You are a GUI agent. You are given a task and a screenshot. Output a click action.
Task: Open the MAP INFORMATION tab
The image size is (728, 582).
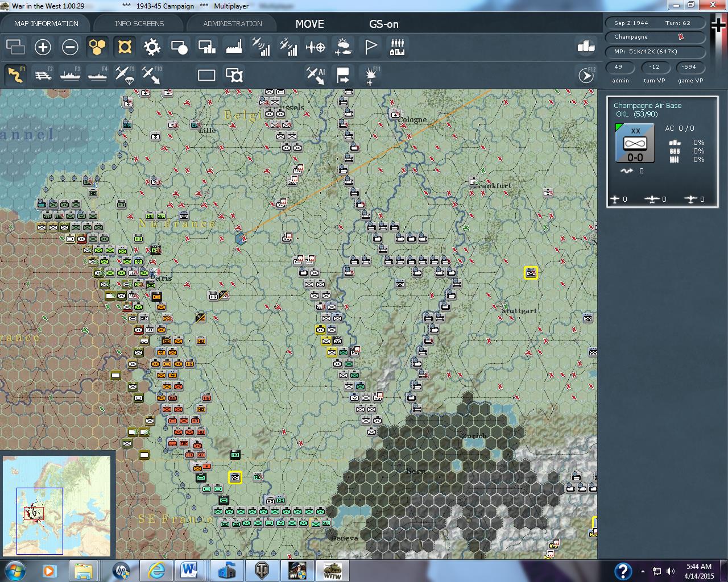point(46,24)
